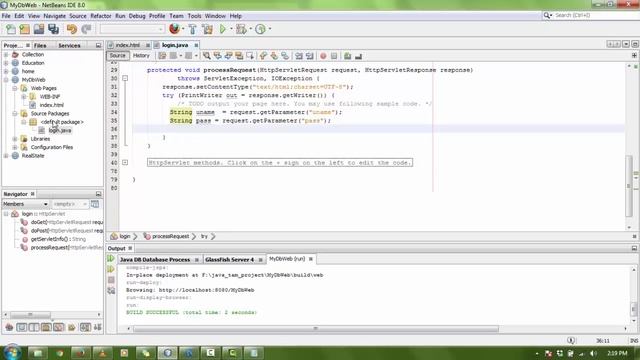Viewport: 640px width, 360px height.
Task: Open the Team menu
Action: pos(176,16)
